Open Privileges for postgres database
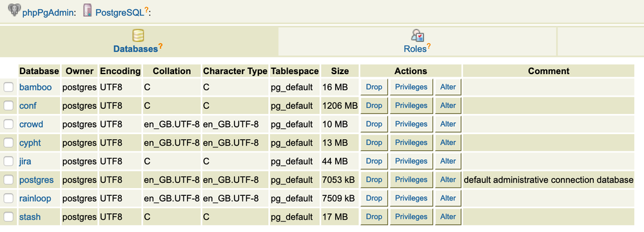Screen dimensions: 644x232 411,180
